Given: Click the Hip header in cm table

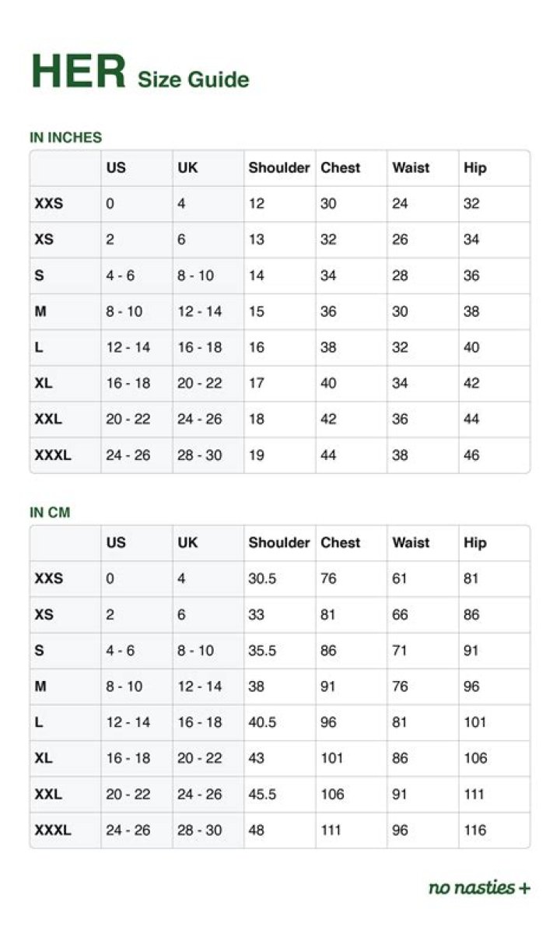Looking at the screenshot, I should pos(475,542).
